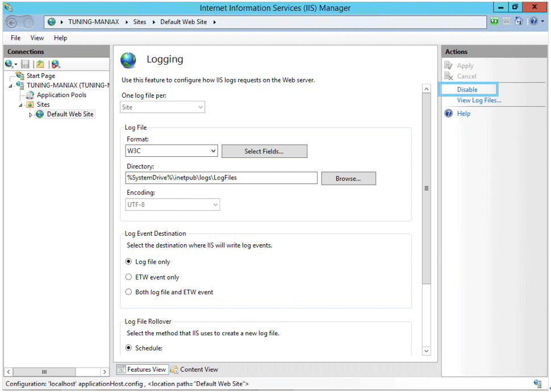Click the Home icon in the address toolbar
Screen dimensions: 551x392
click(x=519, y=21)
